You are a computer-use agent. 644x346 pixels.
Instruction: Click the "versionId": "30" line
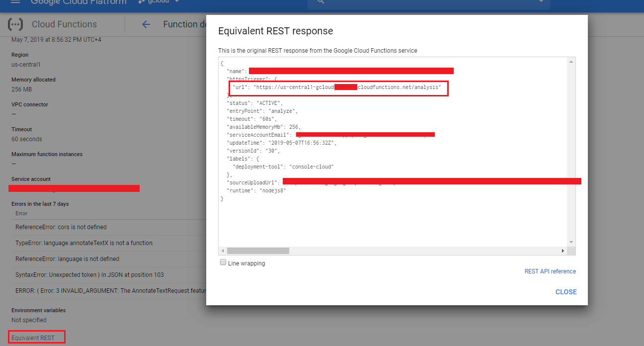(x=253, y=151)
